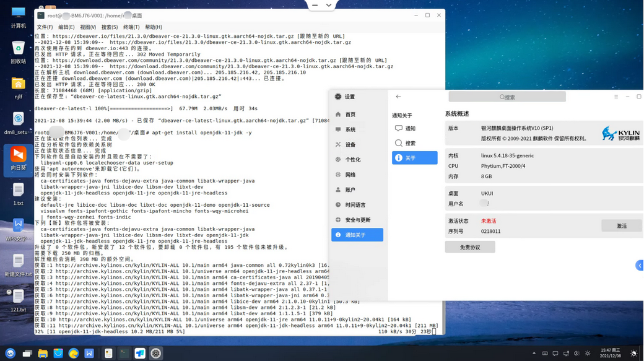This screenshot has width=644, height=361.
Task: Open 计算机 desktop icon
Action: click(18, 17)
